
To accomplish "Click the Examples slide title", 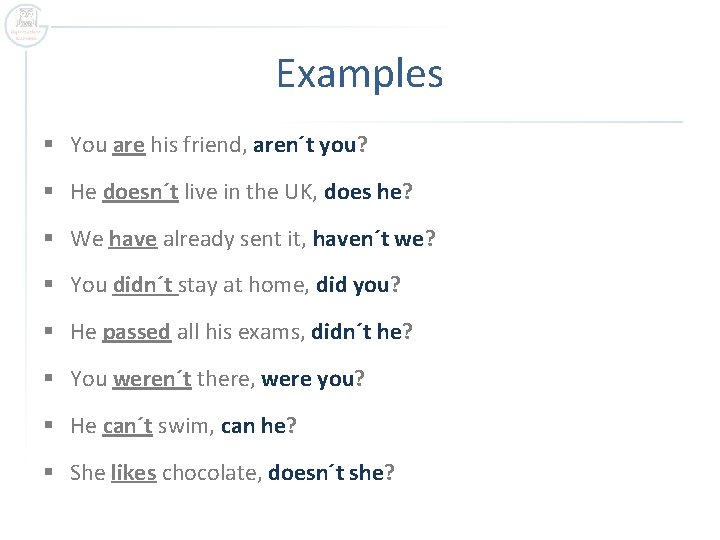I will (360, 73).
